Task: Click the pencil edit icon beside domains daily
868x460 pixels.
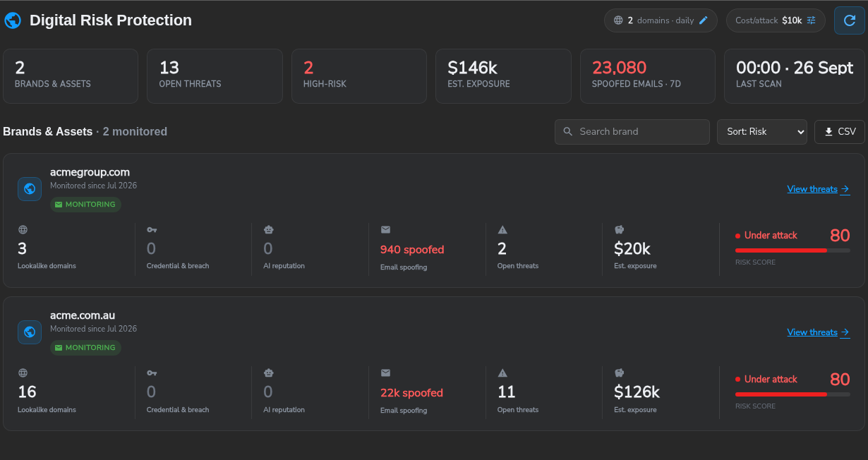Action: (x=704, y=20)
